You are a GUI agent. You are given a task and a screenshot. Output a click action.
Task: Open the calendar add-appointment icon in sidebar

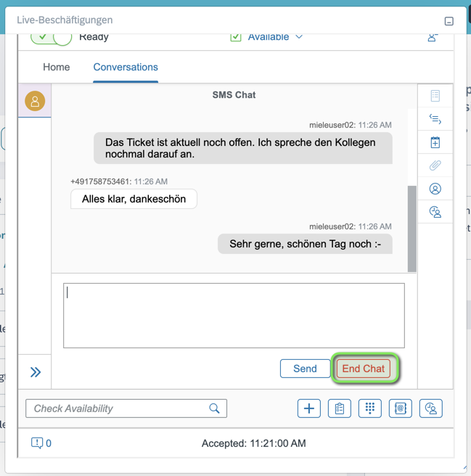pos(435,142)
